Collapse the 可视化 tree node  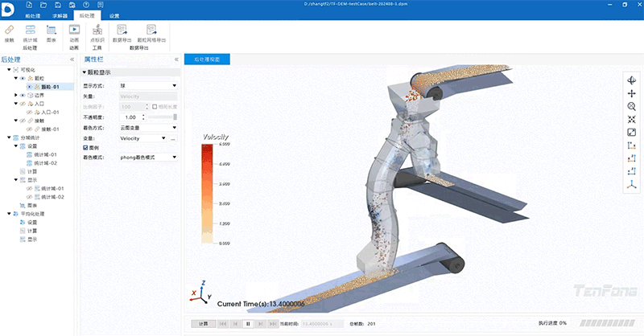coord(8,70)
